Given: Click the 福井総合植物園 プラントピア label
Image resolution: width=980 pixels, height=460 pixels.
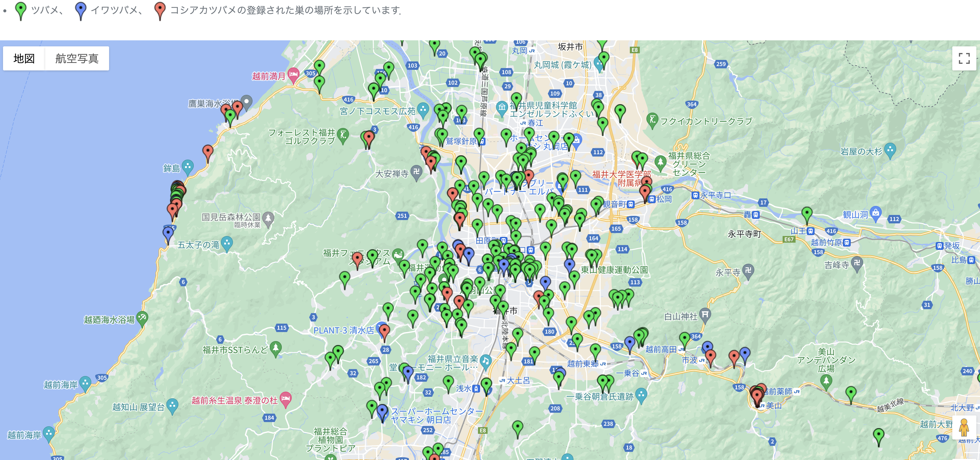Looking at the screenshot, I should [x=331, y=440].
